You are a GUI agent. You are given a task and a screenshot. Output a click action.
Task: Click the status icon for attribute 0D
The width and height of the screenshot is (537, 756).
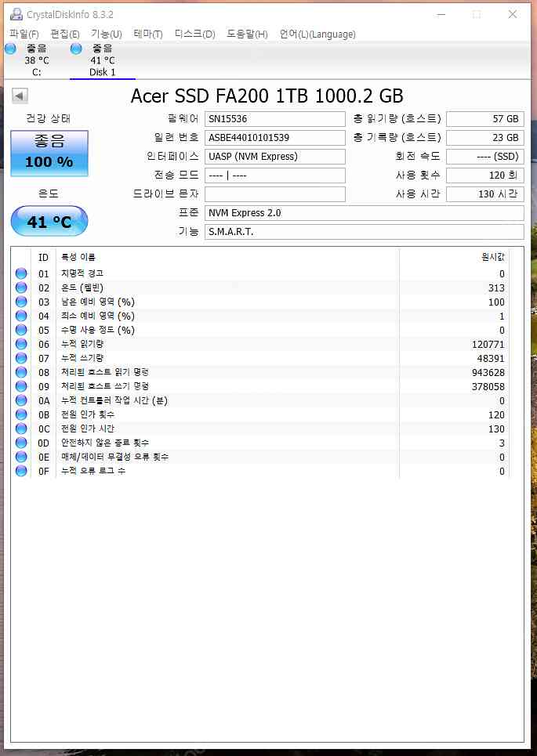click(21, 443)
